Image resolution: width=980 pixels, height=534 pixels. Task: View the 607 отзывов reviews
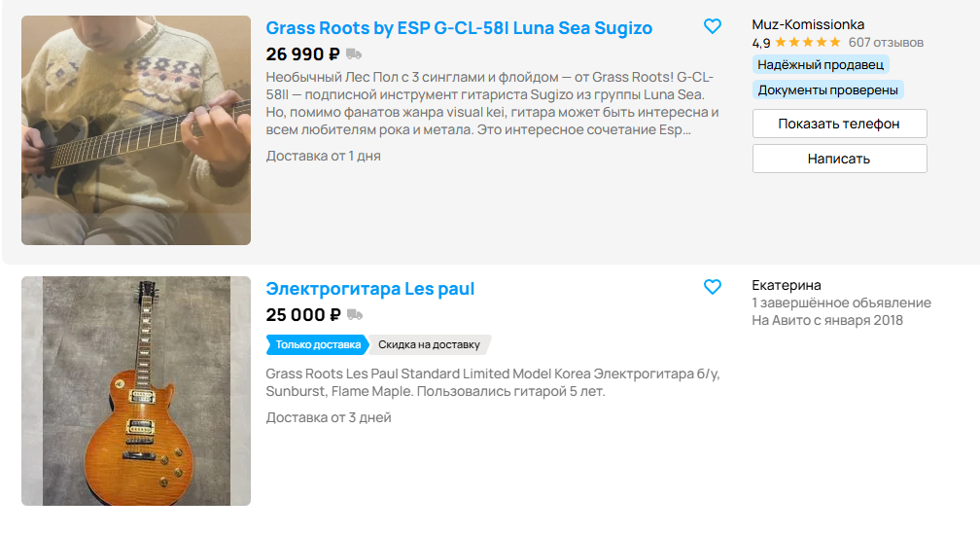click(x=886, y=43)
